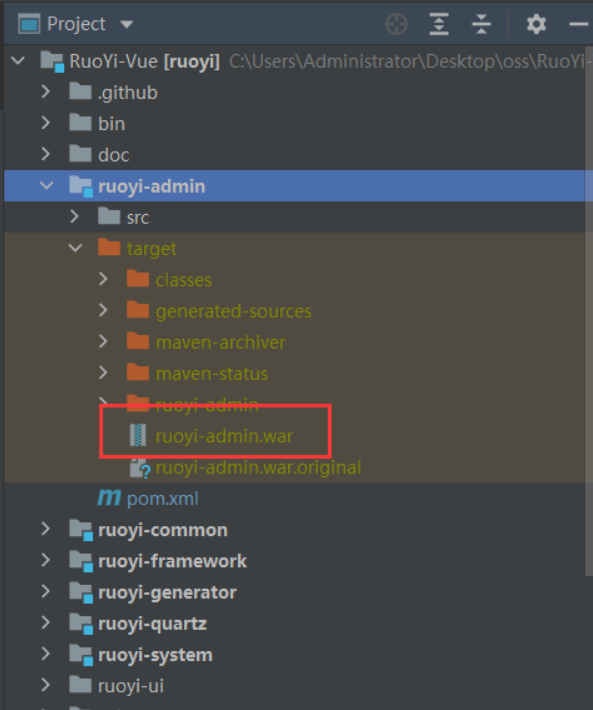This screenshot has height=710, width=593.
Task: Collapse the target folder
Action: pos(75,248)
